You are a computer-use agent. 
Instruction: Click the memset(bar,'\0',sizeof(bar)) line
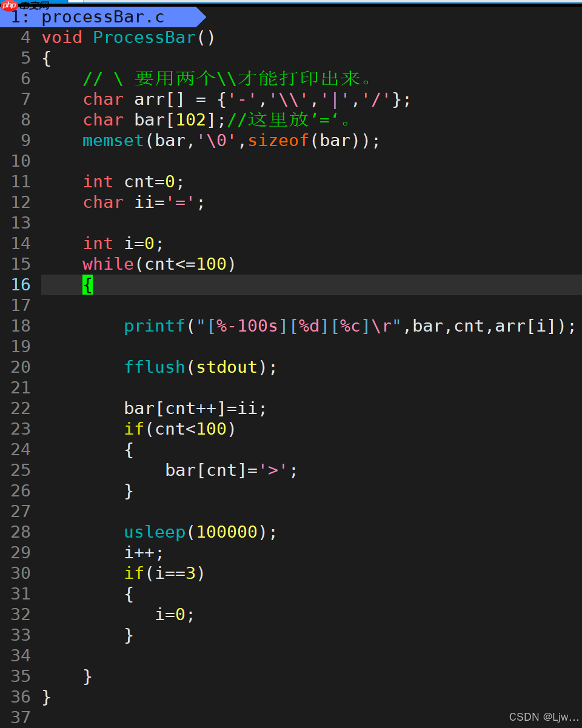tap(232, 141)
